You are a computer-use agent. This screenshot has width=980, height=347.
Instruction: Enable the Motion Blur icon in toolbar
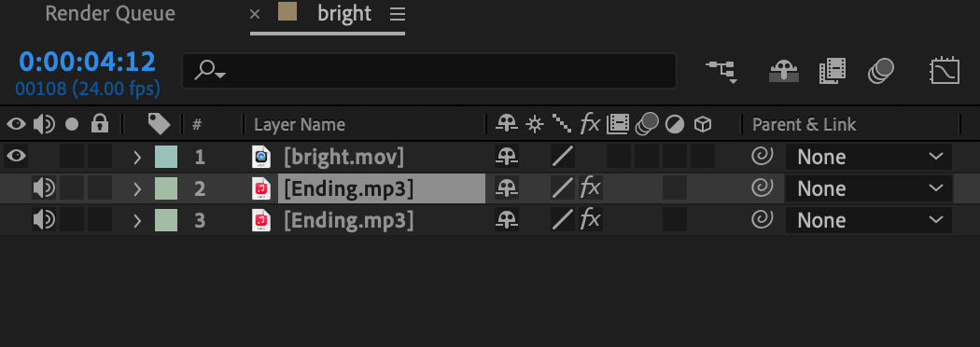pyautogui.click(x=881, y=71)
